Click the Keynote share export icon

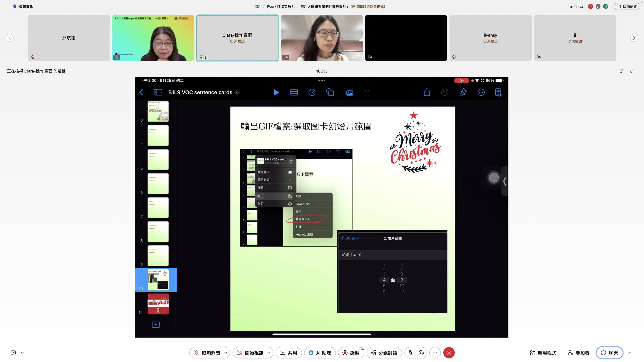pos(427,92)
